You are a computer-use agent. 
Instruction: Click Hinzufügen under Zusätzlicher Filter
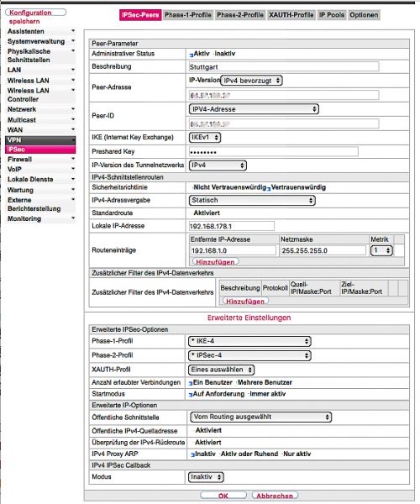pos(245,302)
